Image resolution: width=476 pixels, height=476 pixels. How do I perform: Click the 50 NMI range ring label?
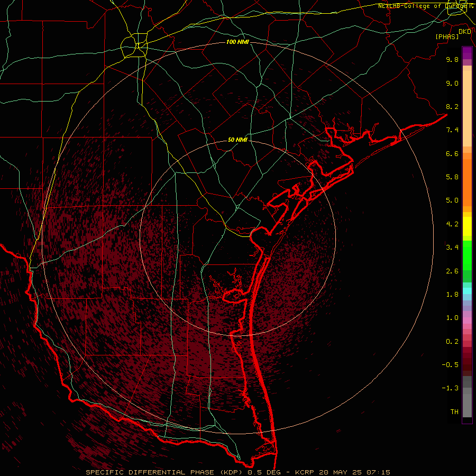pyautogui.click(x=237, y=140)
